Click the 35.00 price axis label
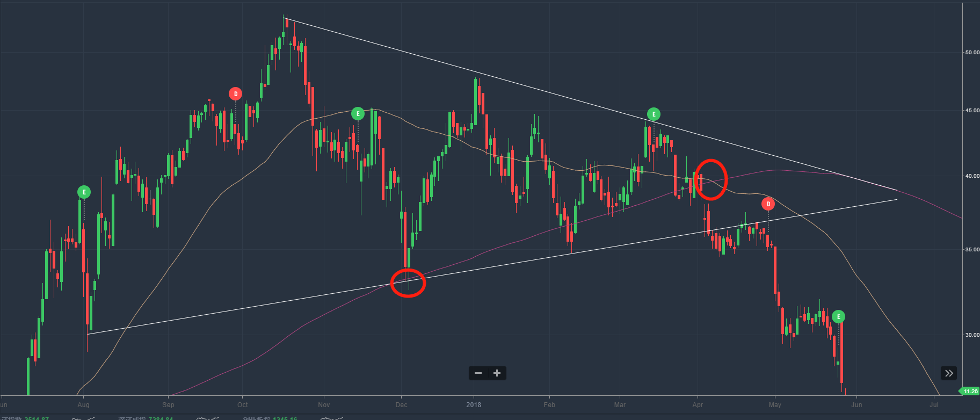Image resolution: width=980 pixels, height=420 pixels. [972, 250]
